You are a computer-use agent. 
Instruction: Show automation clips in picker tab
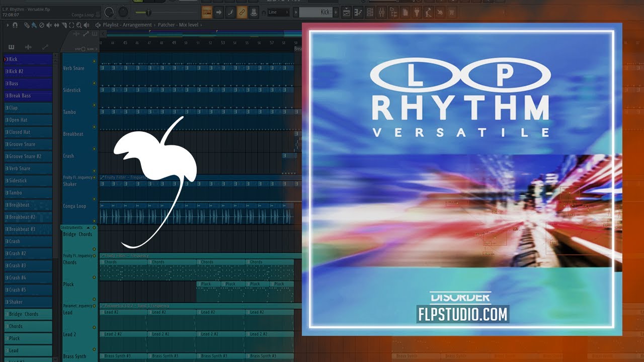45,47
